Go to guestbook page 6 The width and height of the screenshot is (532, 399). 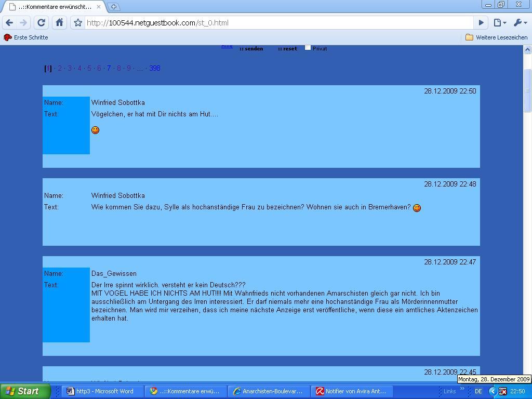tap(99, 68)
